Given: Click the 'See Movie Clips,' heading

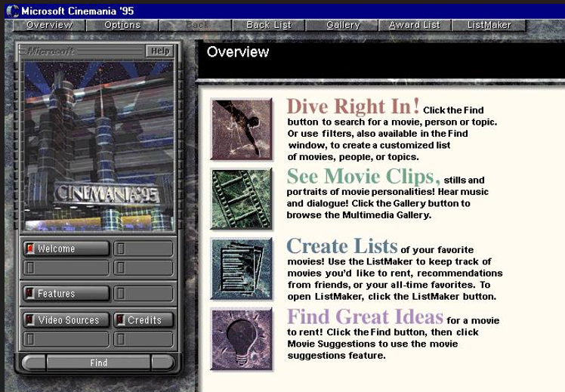Looking at the screenshot, I should click(363, 176).
